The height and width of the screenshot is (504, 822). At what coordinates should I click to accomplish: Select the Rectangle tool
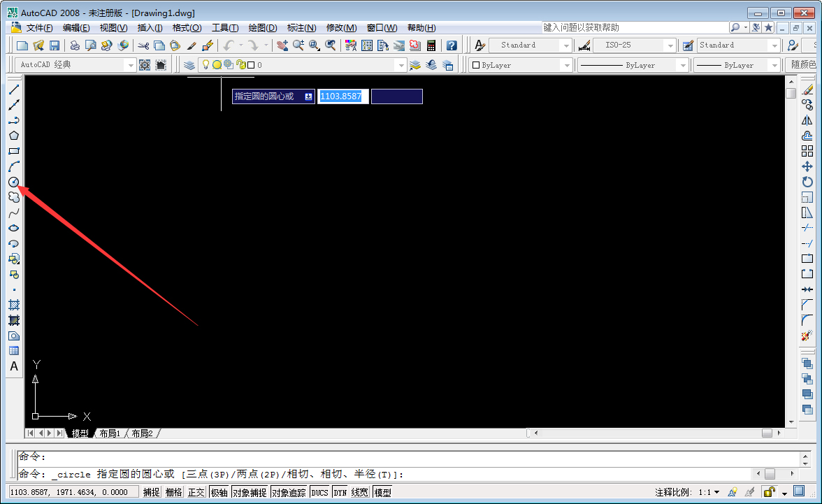tap(14, 151)
